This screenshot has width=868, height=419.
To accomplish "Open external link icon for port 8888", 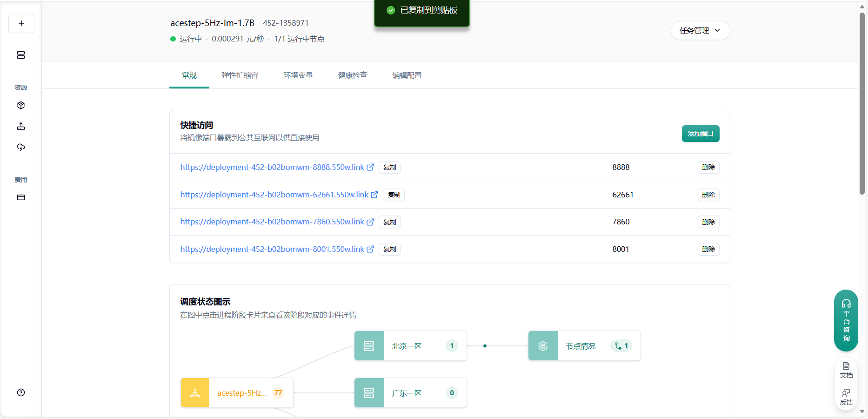I will pos(370,167).
